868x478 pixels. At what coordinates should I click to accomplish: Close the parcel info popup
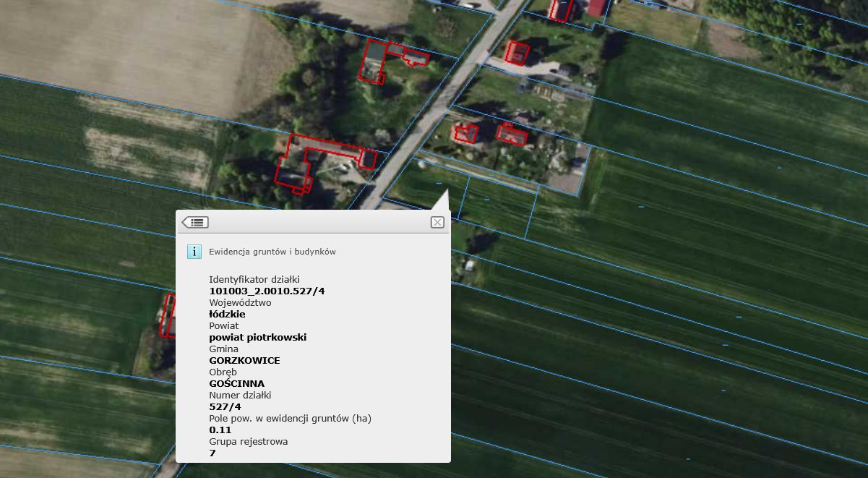[437, 222]
